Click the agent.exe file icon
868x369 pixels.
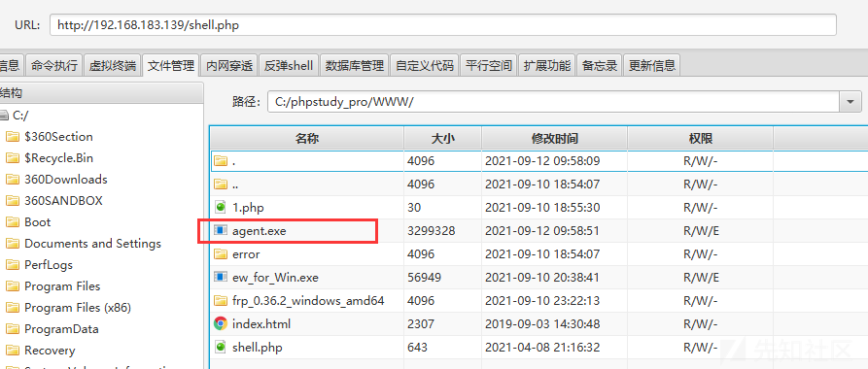coord(221,231)
